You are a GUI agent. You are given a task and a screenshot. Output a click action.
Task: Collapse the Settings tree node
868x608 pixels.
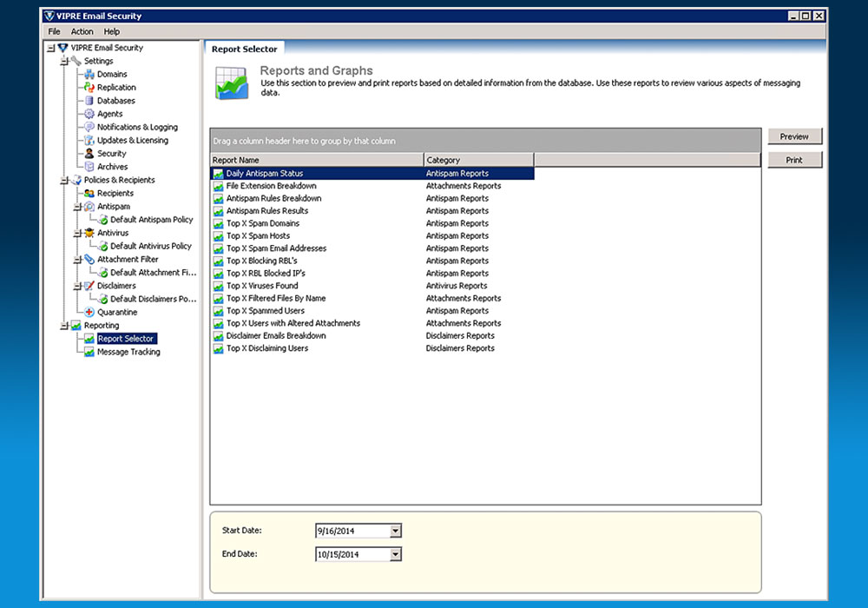(x=64, y=62)
